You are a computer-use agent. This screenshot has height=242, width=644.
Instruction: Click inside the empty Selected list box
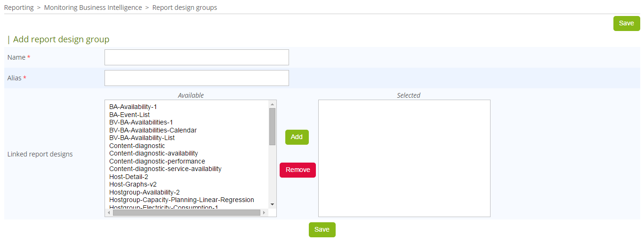point(404,158)
